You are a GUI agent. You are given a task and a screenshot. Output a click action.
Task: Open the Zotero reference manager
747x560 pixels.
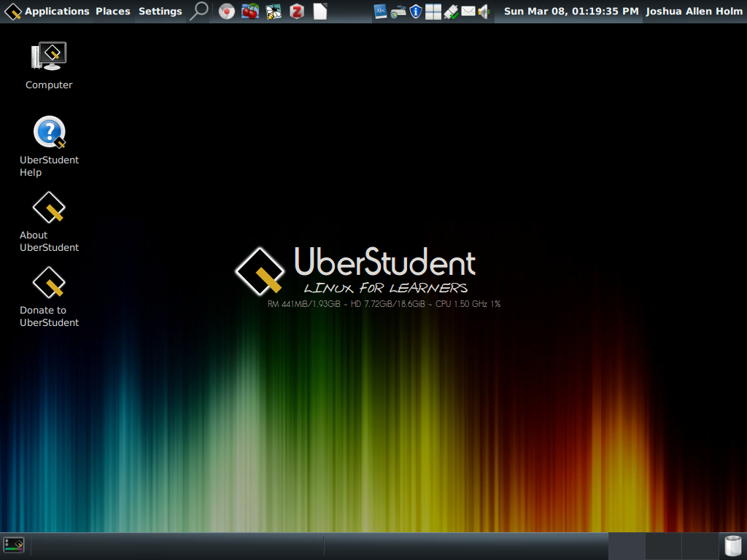(x=296, y=11)
